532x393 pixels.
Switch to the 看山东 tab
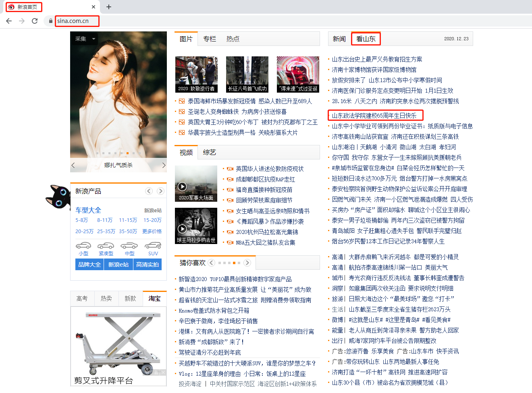366,39
